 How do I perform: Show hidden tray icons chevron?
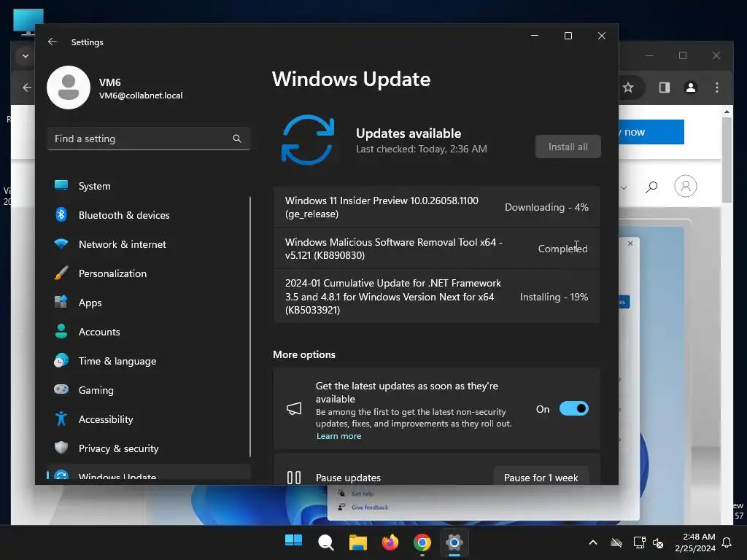(x=593, y=542)
